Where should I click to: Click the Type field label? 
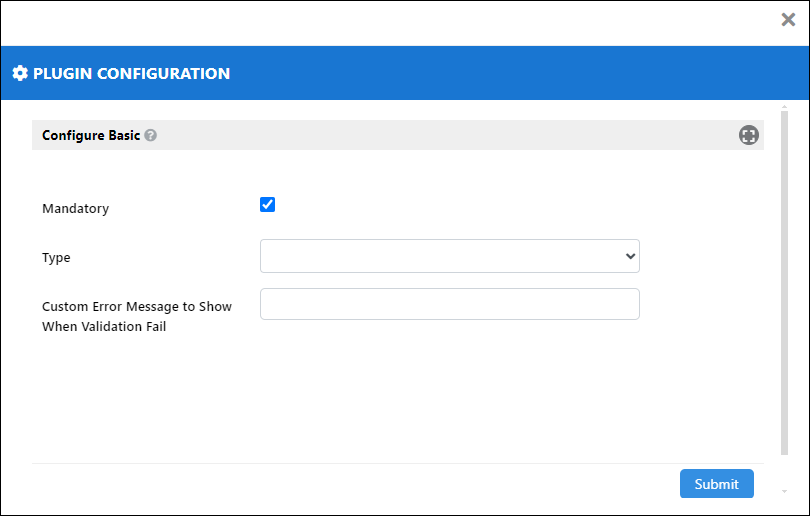tap(56, 258)
